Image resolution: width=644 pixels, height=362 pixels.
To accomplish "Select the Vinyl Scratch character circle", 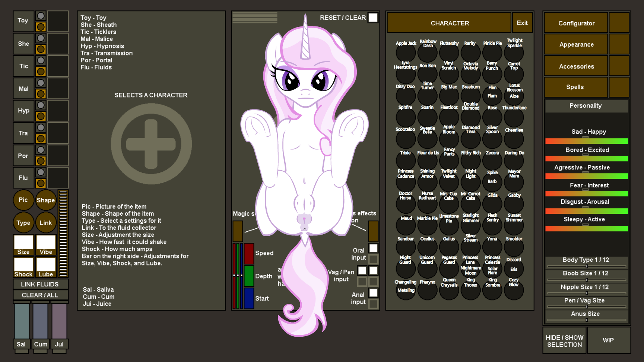I will 449,74.
